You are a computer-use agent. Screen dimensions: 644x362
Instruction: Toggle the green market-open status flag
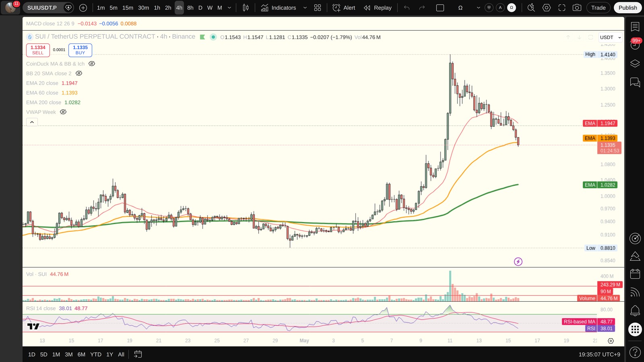(202, 37)
